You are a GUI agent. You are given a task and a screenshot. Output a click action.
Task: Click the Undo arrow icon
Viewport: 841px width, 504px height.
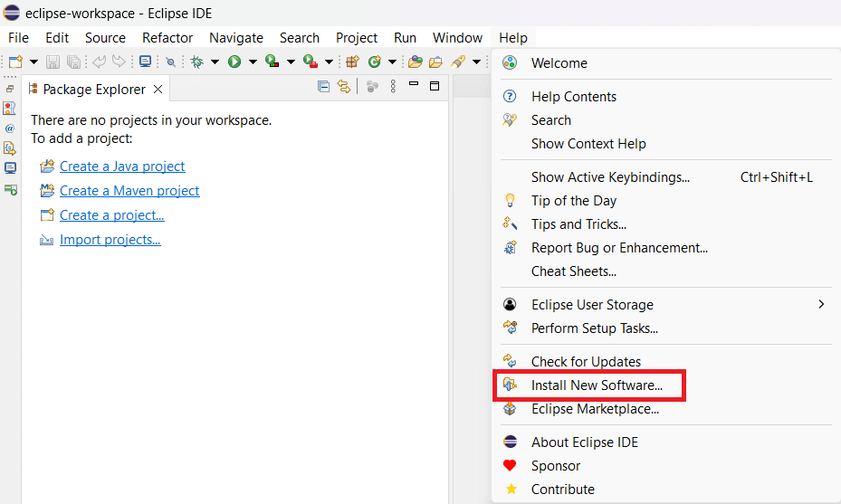coord(100,62)
